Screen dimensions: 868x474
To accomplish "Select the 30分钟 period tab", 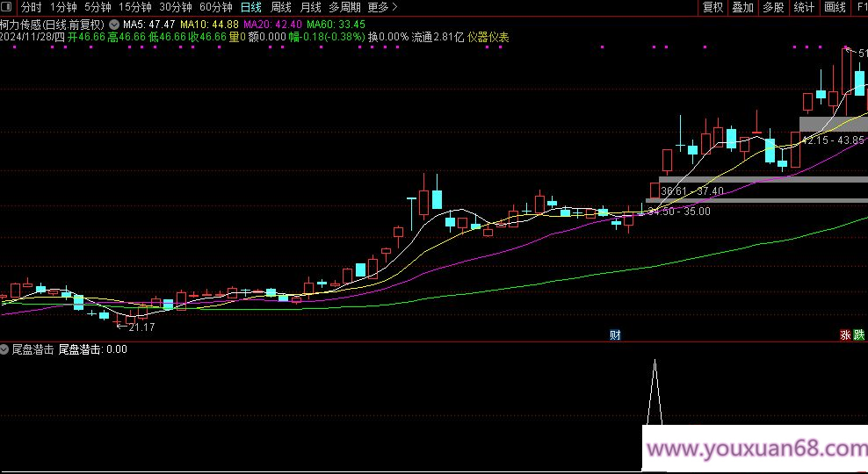I will pyautogui.click(x=176, y=7).
